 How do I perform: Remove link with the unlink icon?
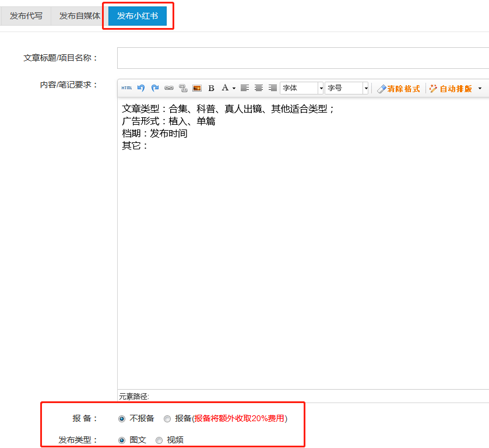click(183, 88)
